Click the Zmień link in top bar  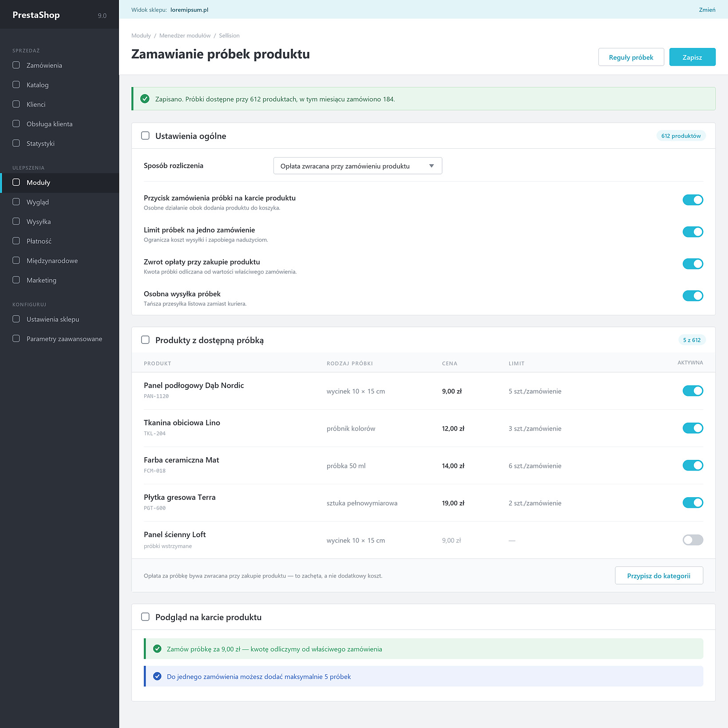(707, 10)
